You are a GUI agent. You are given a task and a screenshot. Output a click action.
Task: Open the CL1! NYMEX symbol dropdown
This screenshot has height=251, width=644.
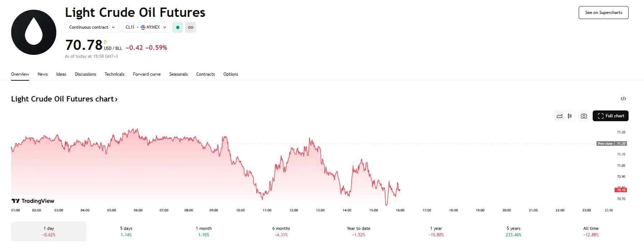coord(146,27)
